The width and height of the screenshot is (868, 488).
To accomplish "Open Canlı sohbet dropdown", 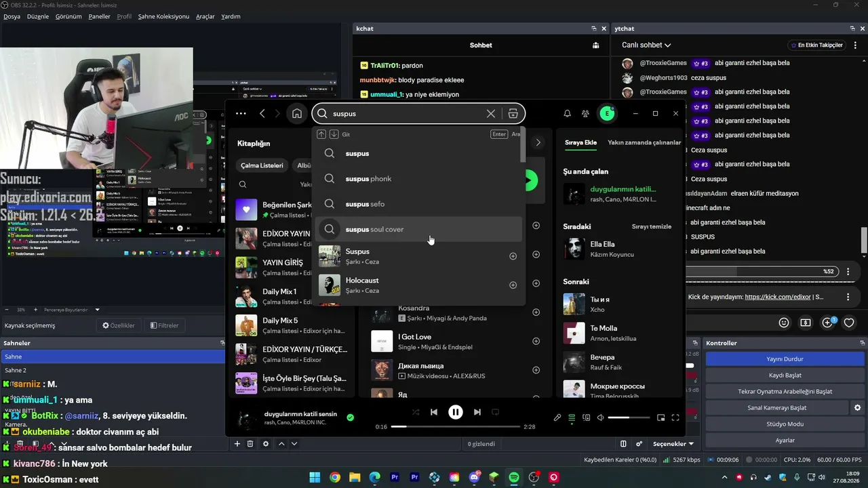I will [646, 45].
